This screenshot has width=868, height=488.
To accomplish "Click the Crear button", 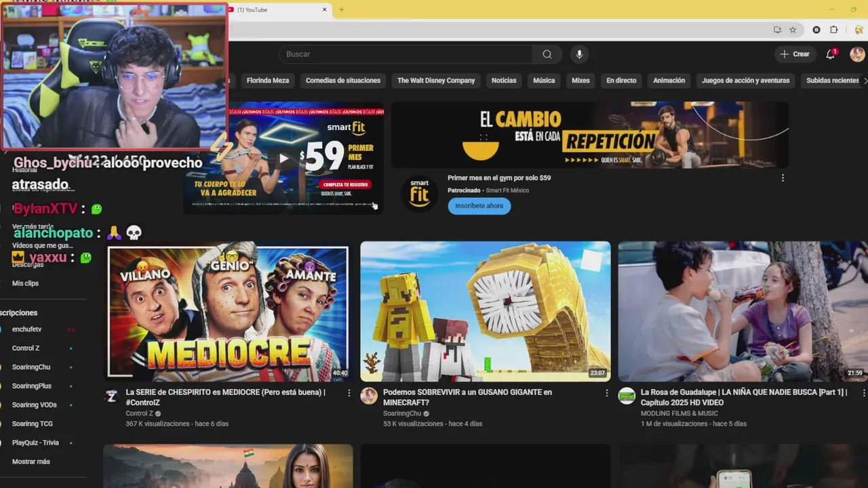I will 795,54.
